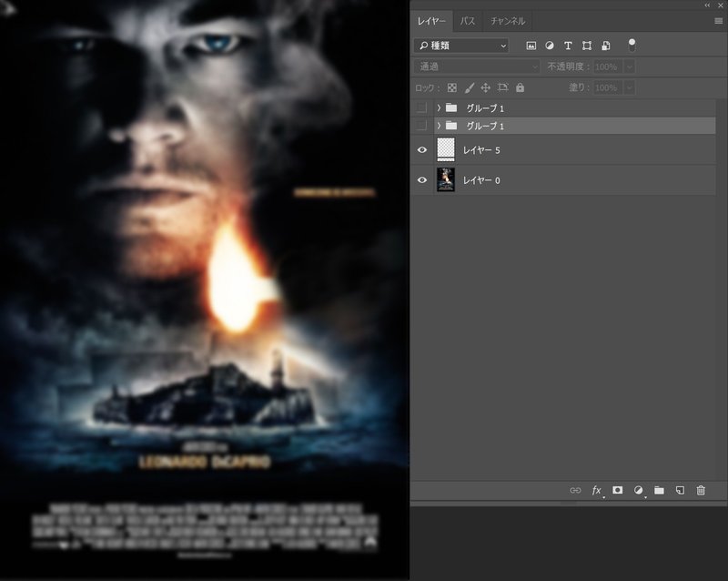728x581 pixels.
Task: Select レイヤー 0 poster thumbnail
Action: pos(446,180)
